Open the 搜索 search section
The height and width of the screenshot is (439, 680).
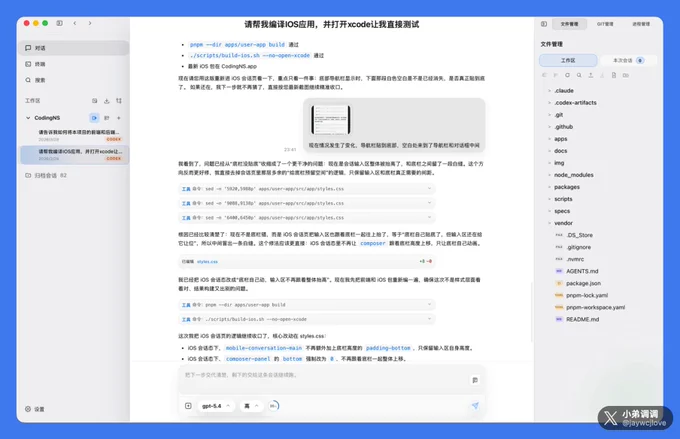pyautogui.click(x=75, y=80)
